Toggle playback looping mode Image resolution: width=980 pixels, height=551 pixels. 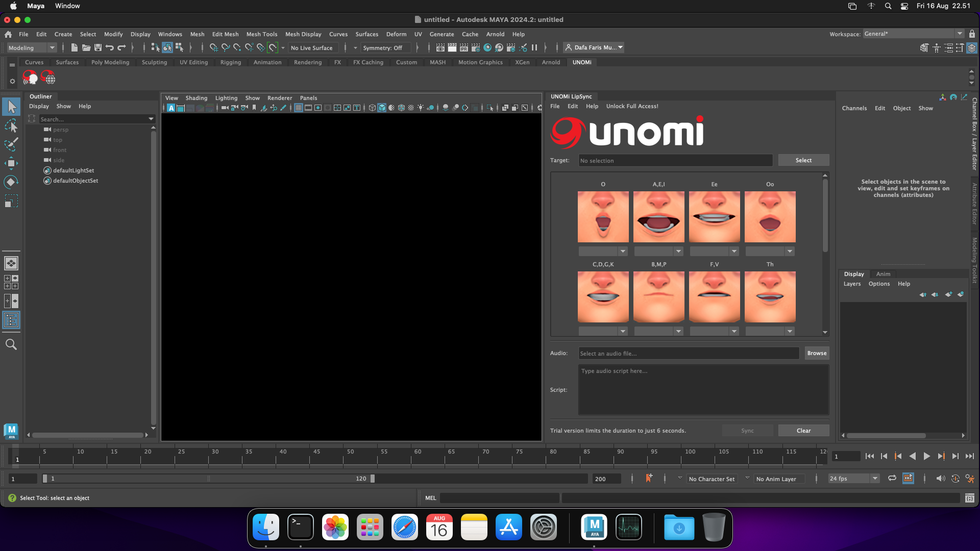892,479
